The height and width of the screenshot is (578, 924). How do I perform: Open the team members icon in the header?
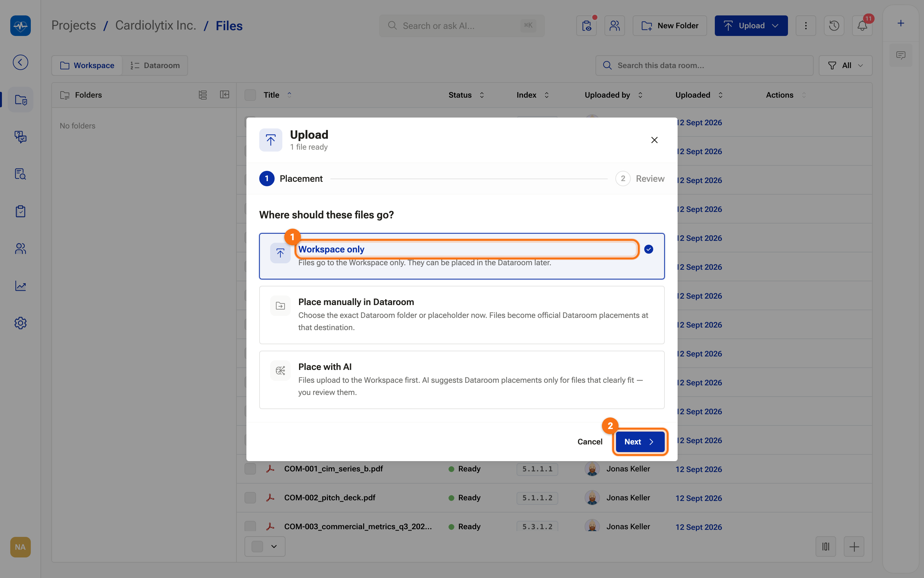point(615,26)
